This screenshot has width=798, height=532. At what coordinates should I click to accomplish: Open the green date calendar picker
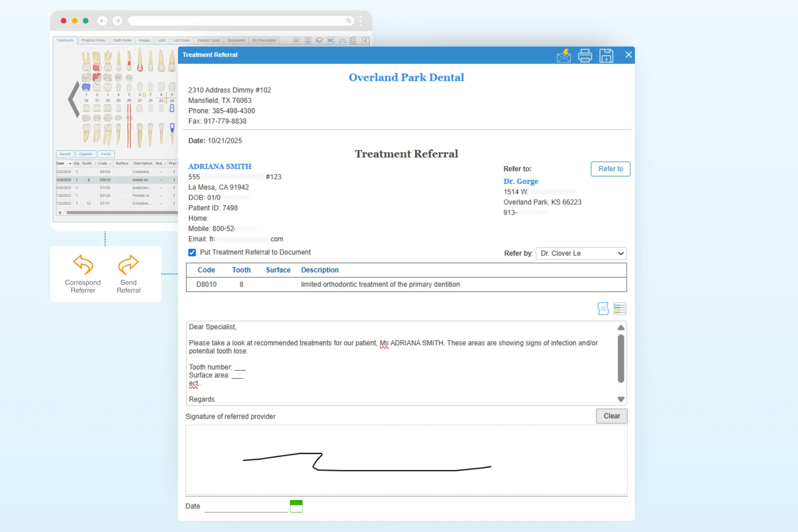click(x=296, y=506)
